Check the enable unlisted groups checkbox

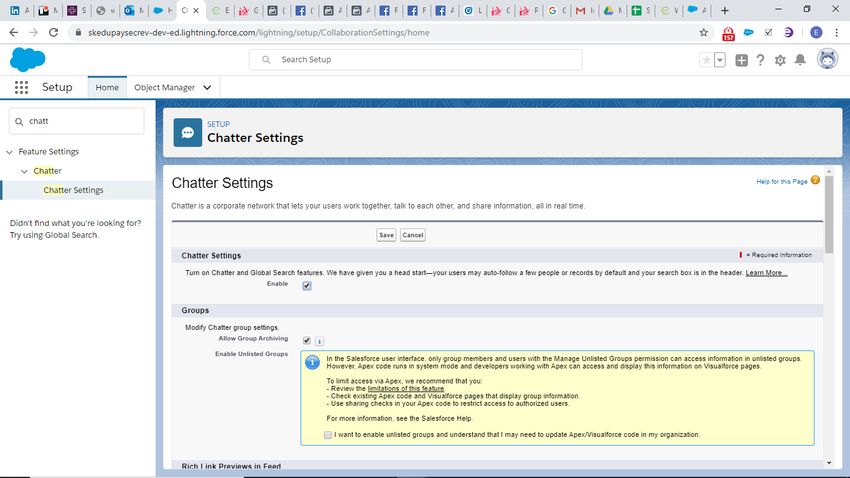(x=329, y=435)
